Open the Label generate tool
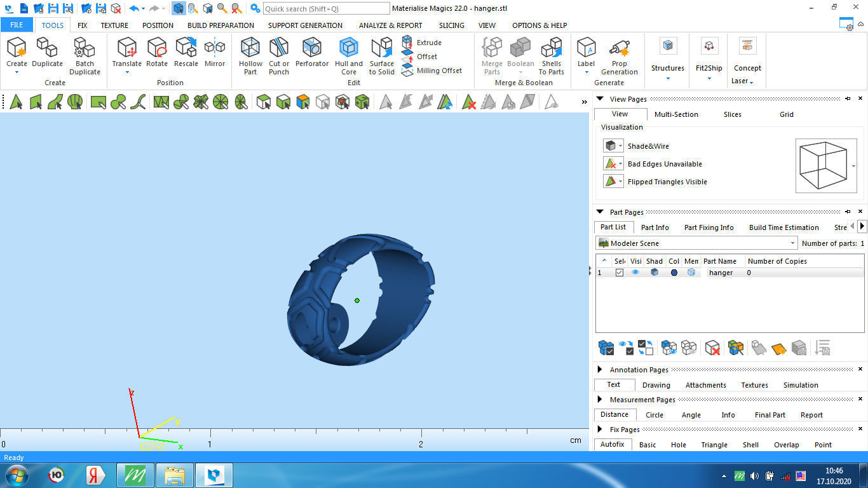 click(586, 56)
